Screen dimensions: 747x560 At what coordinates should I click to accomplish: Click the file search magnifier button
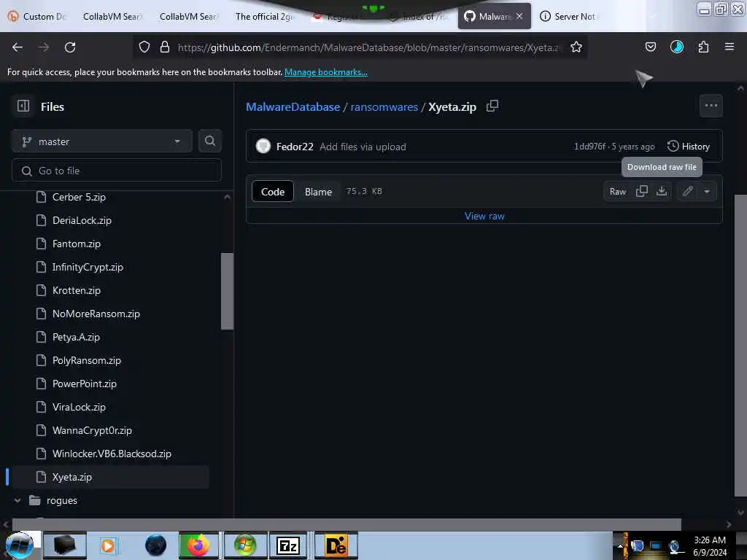[209, 141]
